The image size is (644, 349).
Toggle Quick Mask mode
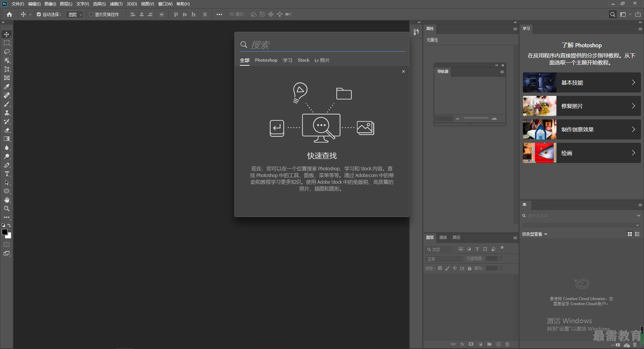click(x=7, y=245)
